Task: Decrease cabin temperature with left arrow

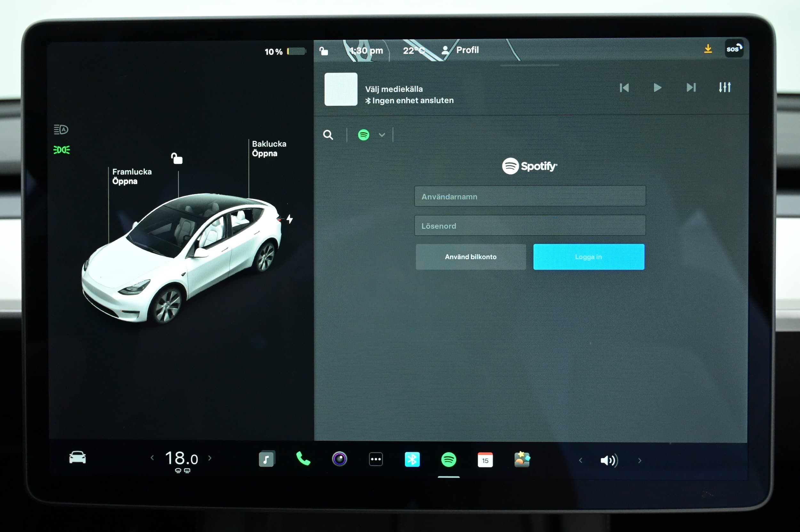Action: coord(152,458)
